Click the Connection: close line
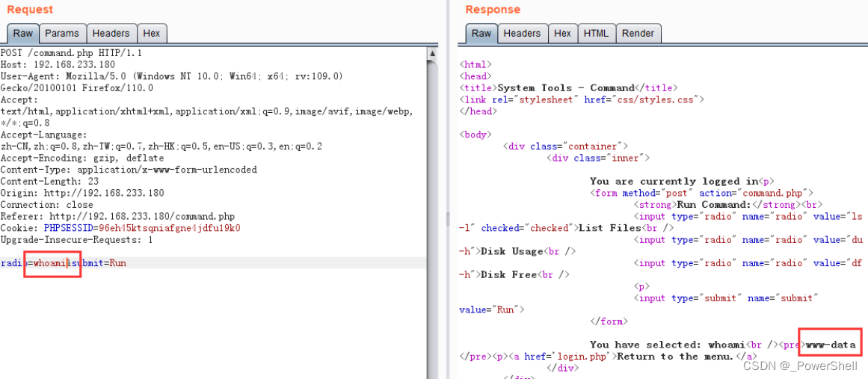Viewport: 868px width, 379px height. (46, 205)
